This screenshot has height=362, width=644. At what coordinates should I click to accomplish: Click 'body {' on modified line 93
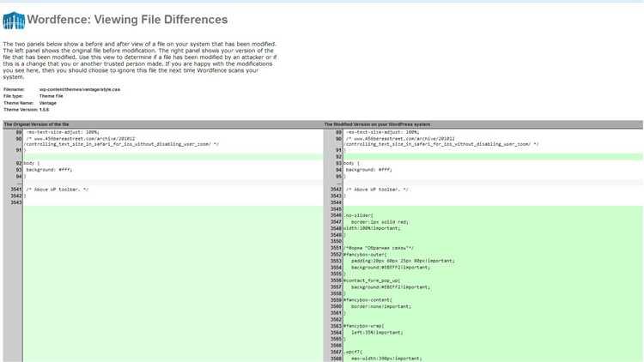tap(351, 163)
